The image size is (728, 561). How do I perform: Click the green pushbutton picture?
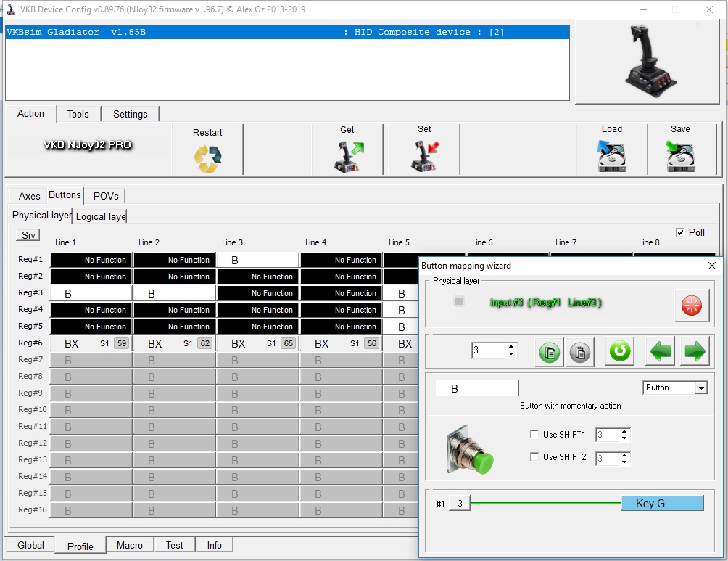pyautogui.click(x=469, y=449)
